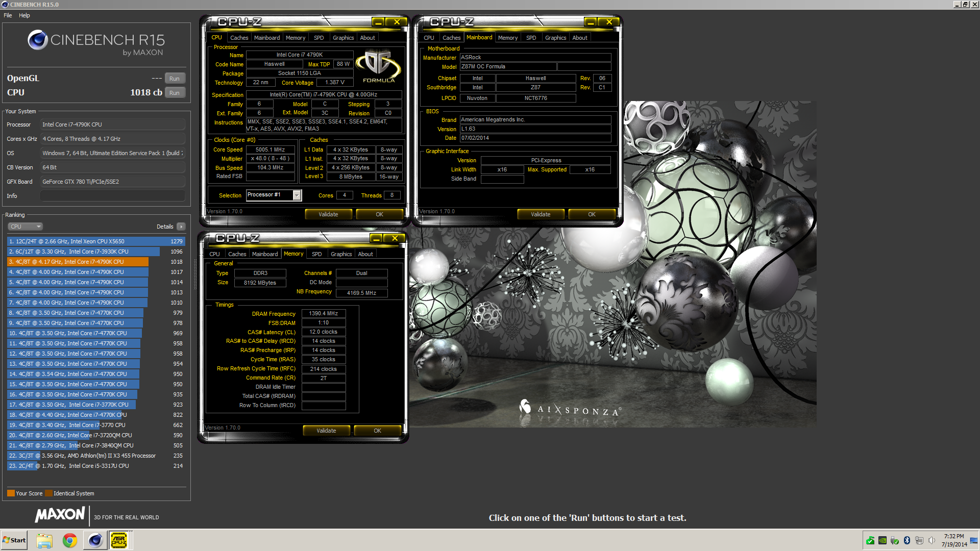Open the NVIDIA tray icon
The height and width of the screenshot is (551, 980).
point(883,540)
